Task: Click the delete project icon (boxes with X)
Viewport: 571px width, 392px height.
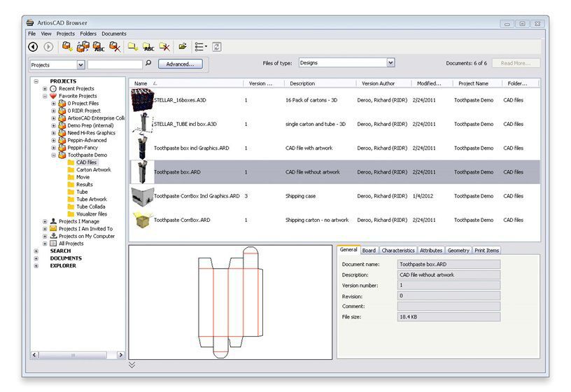Action: 115,46
